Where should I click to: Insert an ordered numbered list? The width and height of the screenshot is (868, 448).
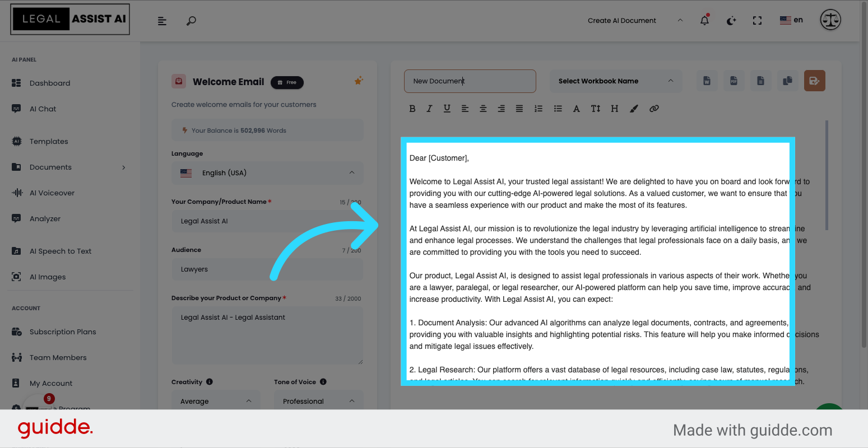[539, 109]
